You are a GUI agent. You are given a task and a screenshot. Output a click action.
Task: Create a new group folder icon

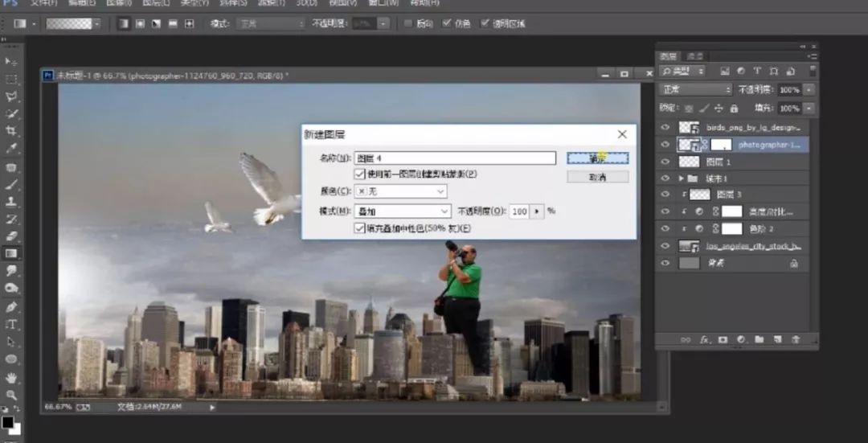759,339
